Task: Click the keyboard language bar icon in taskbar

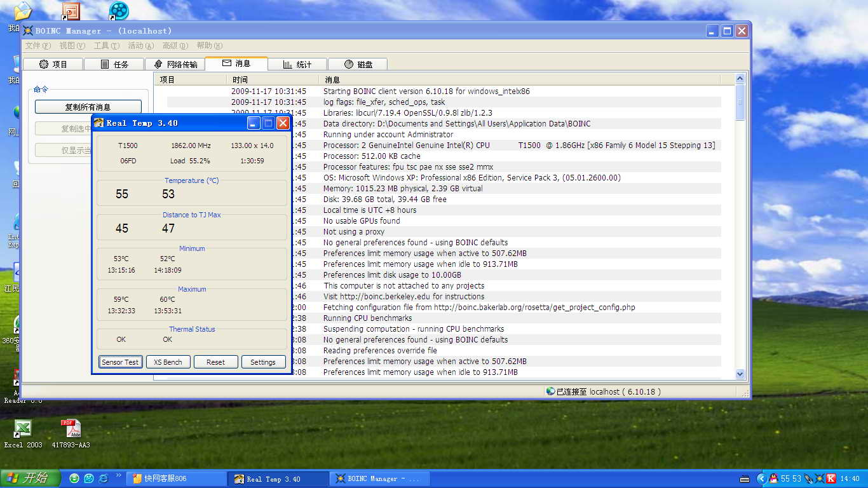Action: [x=744, y=478]
